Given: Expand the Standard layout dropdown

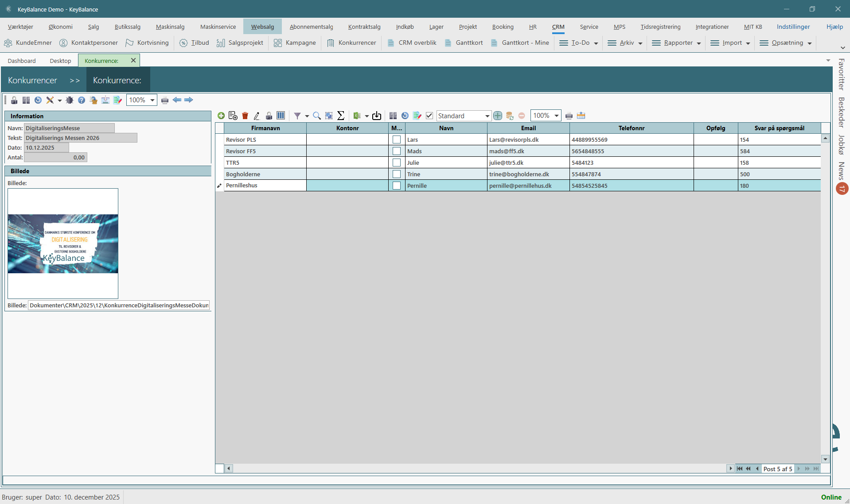Looking at the screenshot, I should (487, 116).
